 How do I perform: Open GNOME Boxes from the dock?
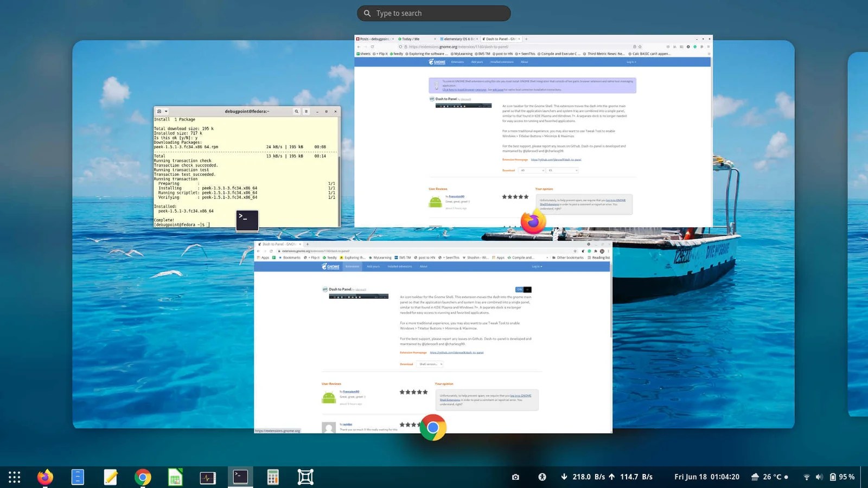point(305,477)
